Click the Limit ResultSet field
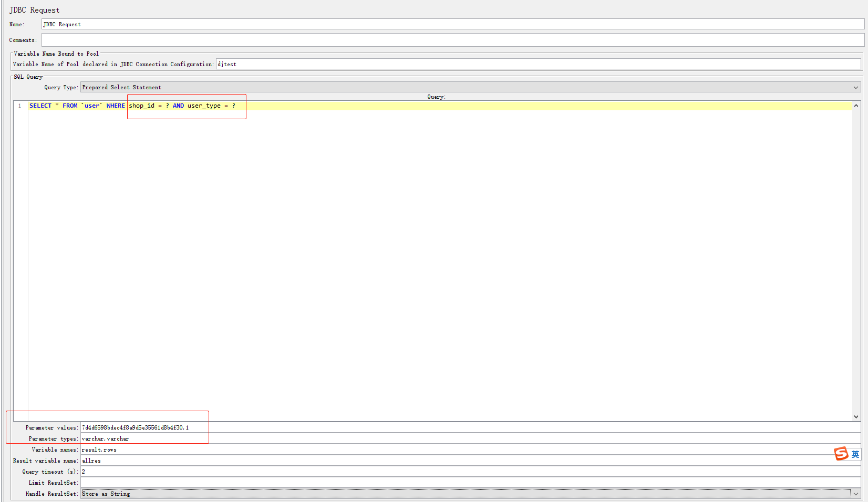Viewport: 868px width, 502px height. pyautogui.click(x=470, y=483)
